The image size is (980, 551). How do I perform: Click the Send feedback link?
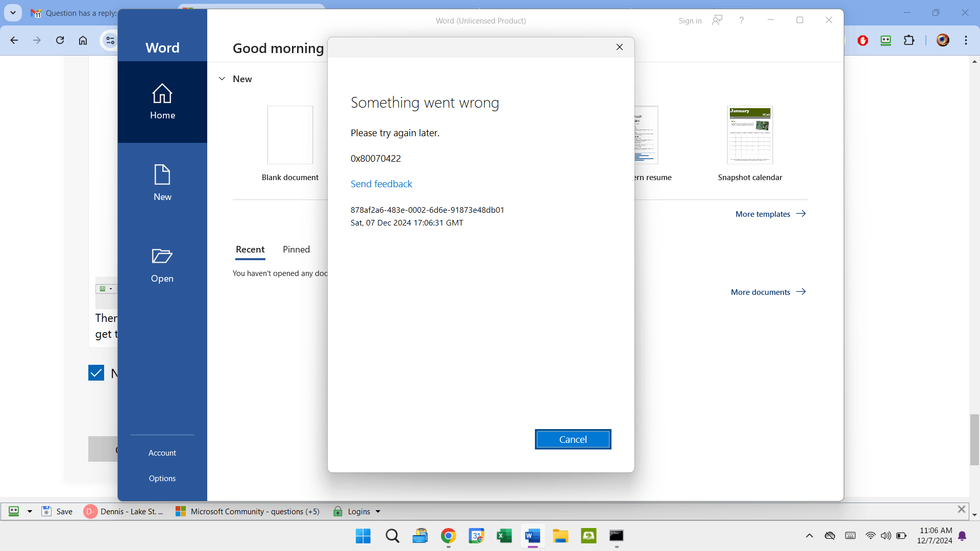click(381, 184)
